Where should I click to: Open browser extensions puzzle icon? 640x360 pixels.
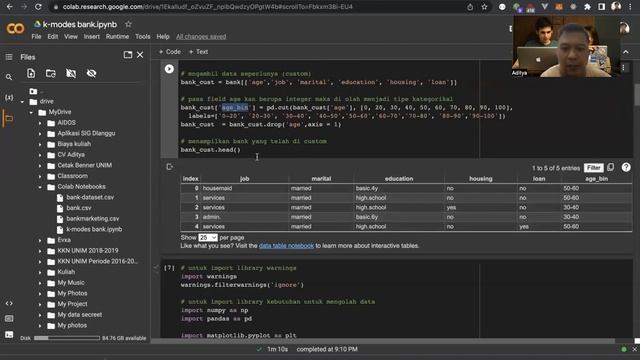click(587, 7)
